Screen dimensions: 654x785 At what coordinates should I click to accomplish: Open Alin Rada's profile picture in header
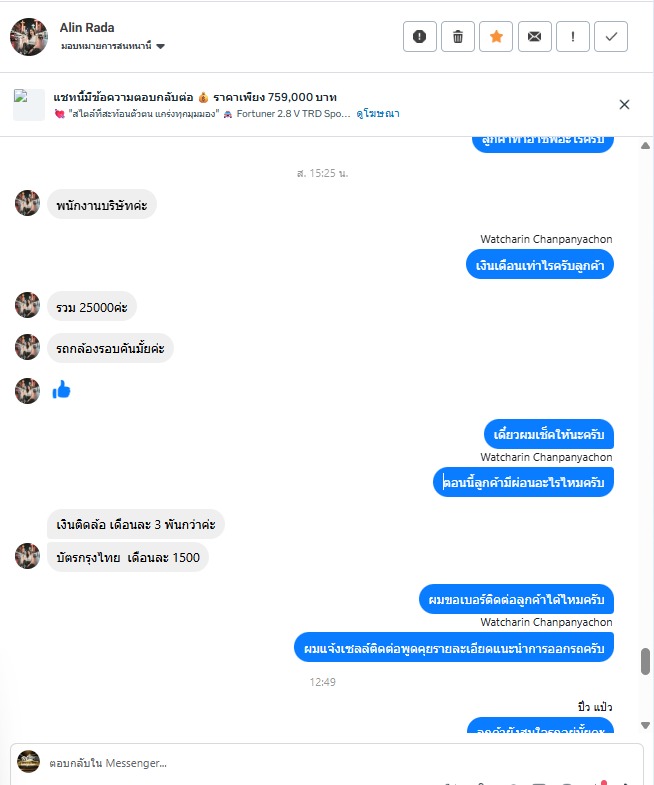click(x=29, y=37)
